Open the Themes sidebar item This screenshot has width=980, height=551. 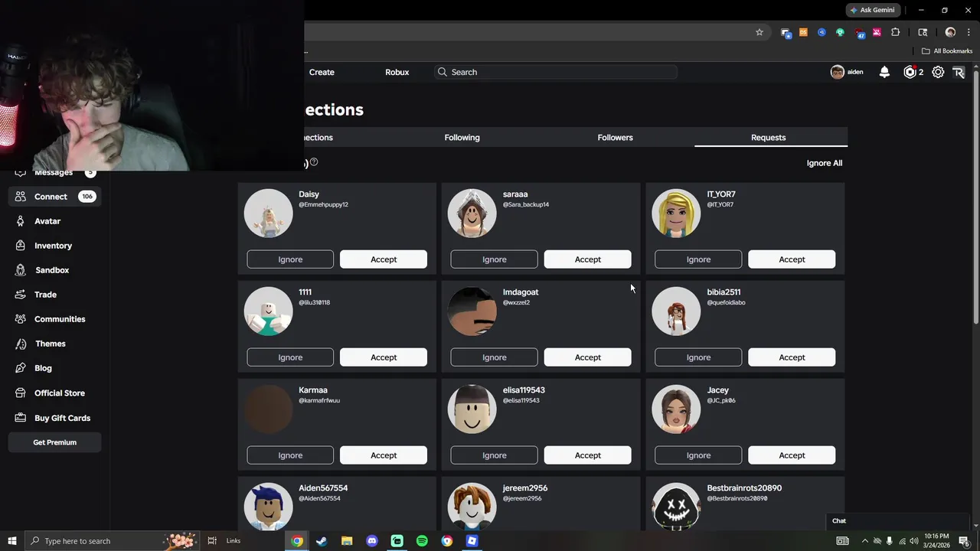(x=50, y=344)
